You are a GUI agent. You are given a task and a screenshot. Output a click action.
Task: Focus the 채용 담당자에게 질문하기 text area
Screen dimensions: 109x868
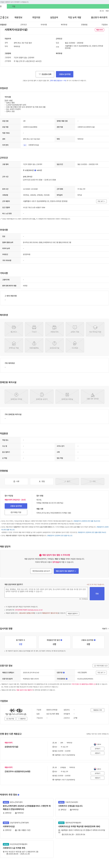pos(46,592)
